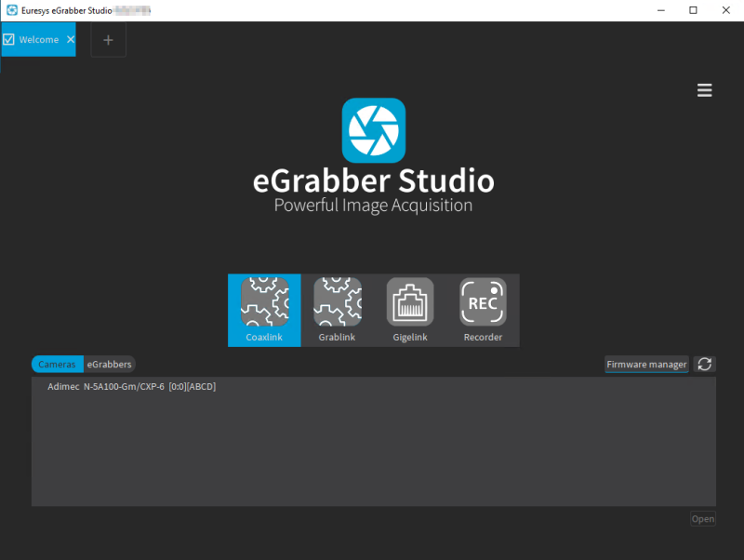Viewport: 744px width, 560px height.
Task: Open a new tab with the plus button
Action: click(x=108, y=40)
